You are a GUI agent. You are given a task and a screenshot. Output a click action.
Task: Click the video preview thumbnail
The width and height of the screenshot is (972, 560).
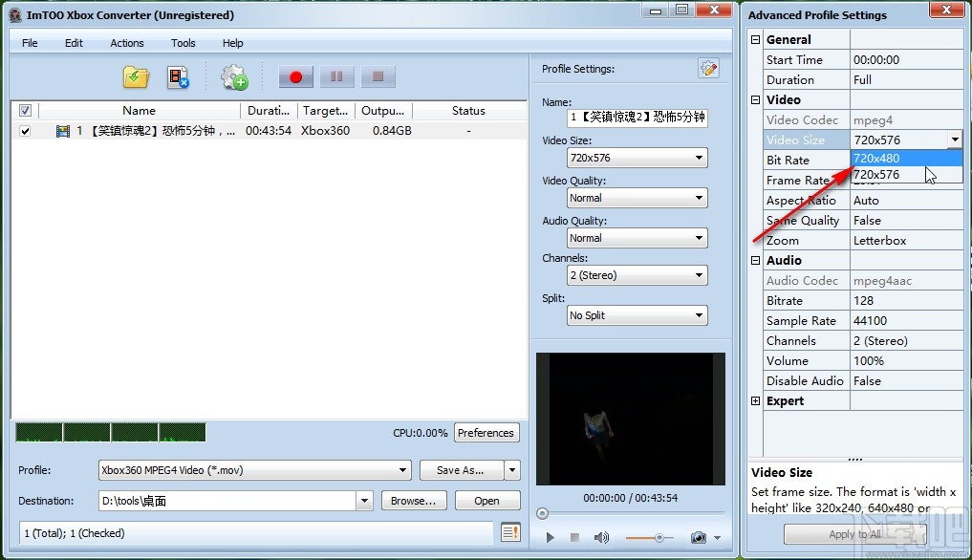coord(631,419)
